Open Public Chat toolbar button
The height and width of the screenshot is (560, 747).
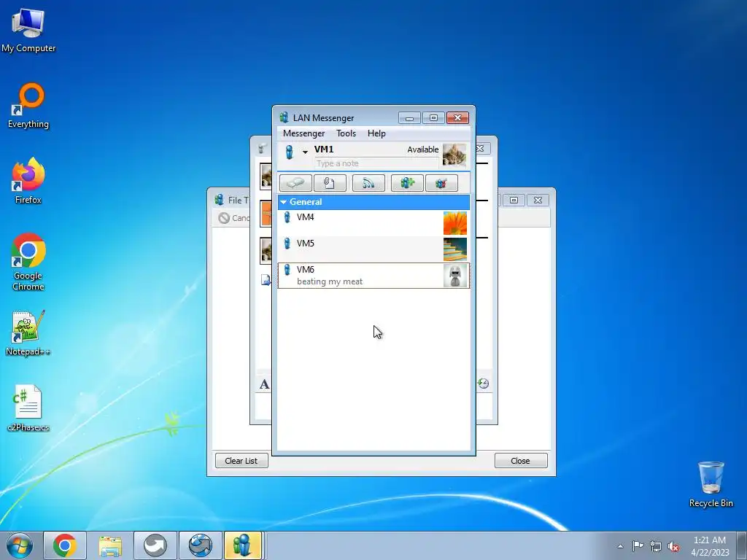click(441, 183)
